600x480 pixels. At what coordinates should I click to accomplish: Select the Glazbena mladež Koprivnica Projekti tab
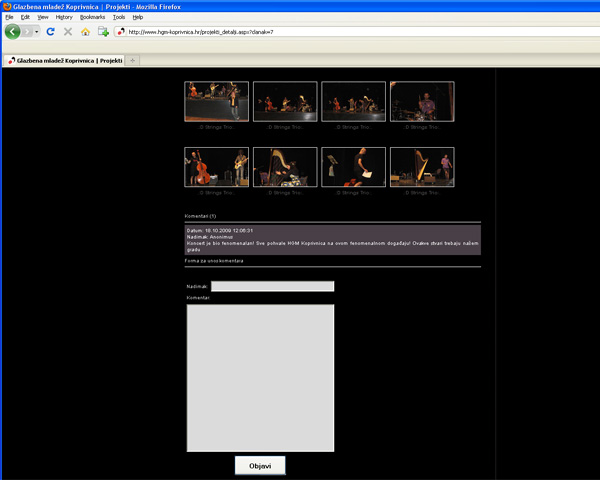[x=64, y=60]
